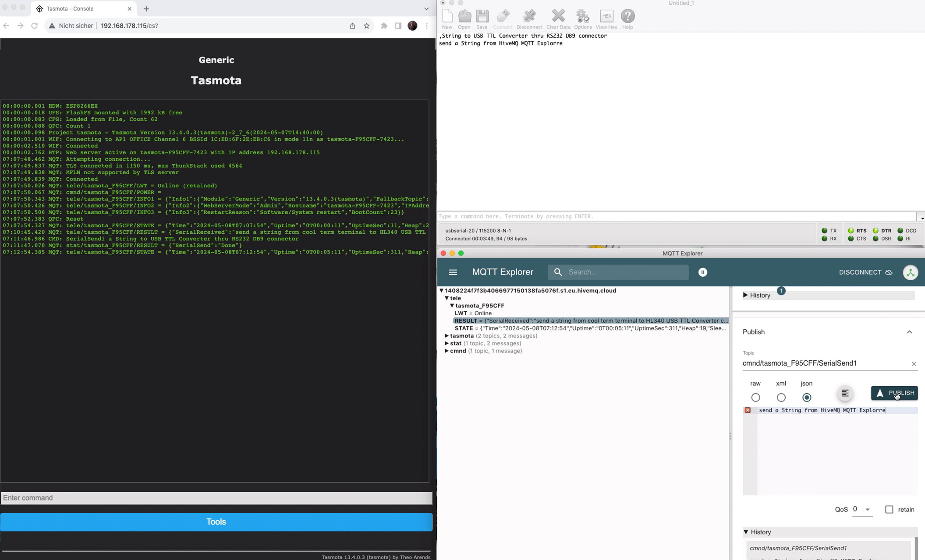Click the browser forward arrow
The height and width of the screenshot is (560, 925).
tap(20, 26)
